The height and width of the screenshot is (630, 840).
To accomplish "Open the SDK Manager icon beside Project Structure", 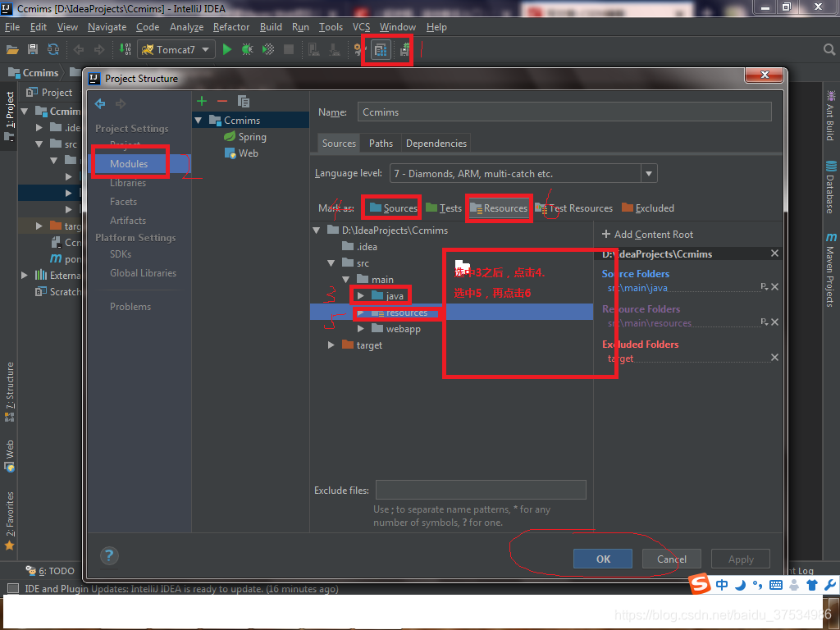I will (405, 50).
